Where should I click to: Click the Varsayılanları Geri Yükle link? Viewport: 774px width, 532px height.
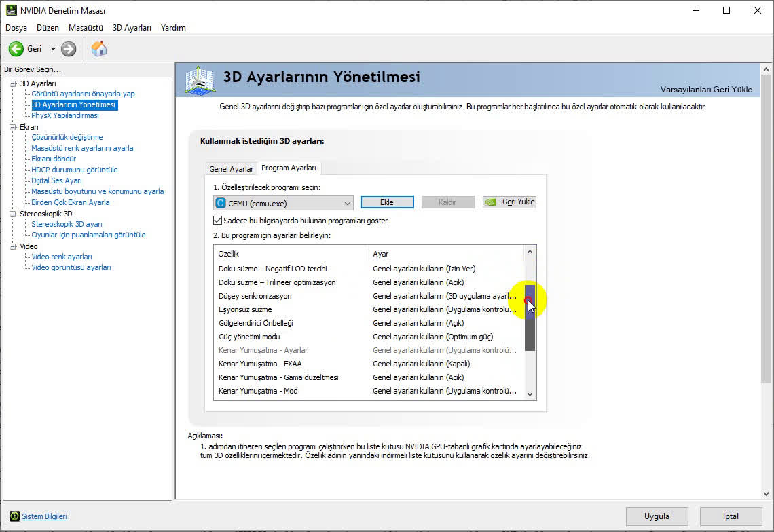tap(705, 90)
